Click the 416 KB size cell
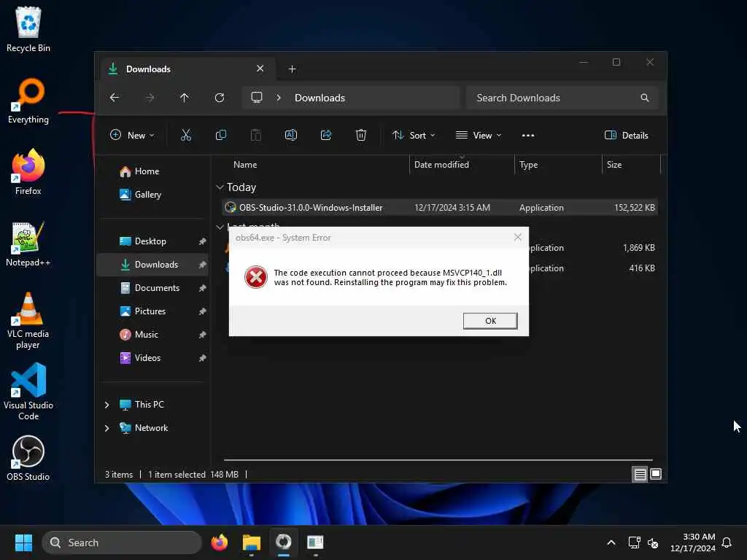The height and width of the screenshot is (560, 747). click(x=642, y=268)
